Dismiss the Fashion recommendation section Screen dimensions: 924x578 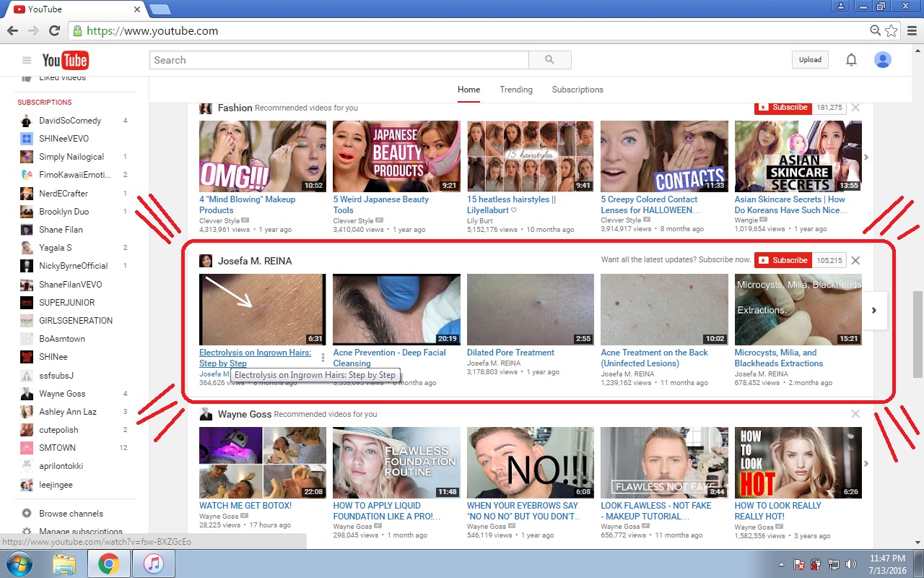(x=855, y=107)
